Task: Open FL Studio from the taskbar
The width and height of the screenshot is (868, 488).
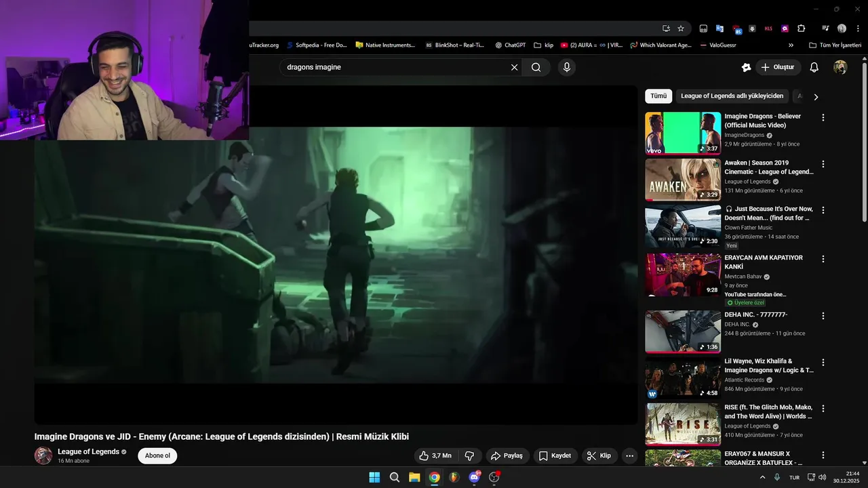Action: tap(454, 477)
